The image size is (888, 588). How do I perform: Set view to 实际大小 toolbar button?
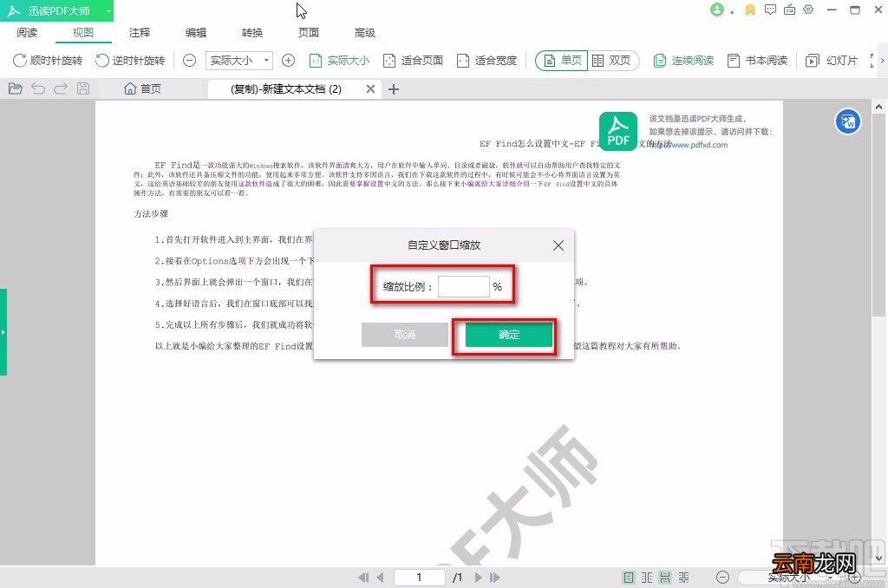tap(339, 61)
